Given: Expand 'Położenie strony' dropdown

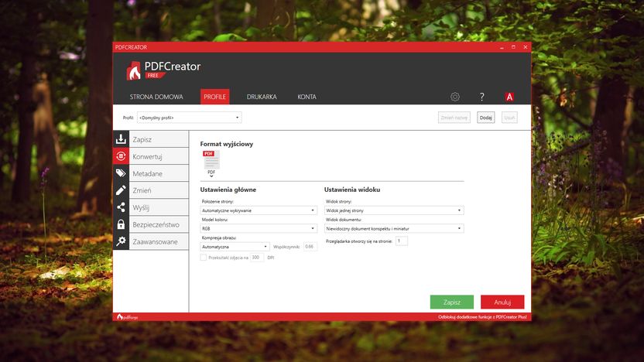Looking at the screenshot, I should coord(259,210).
